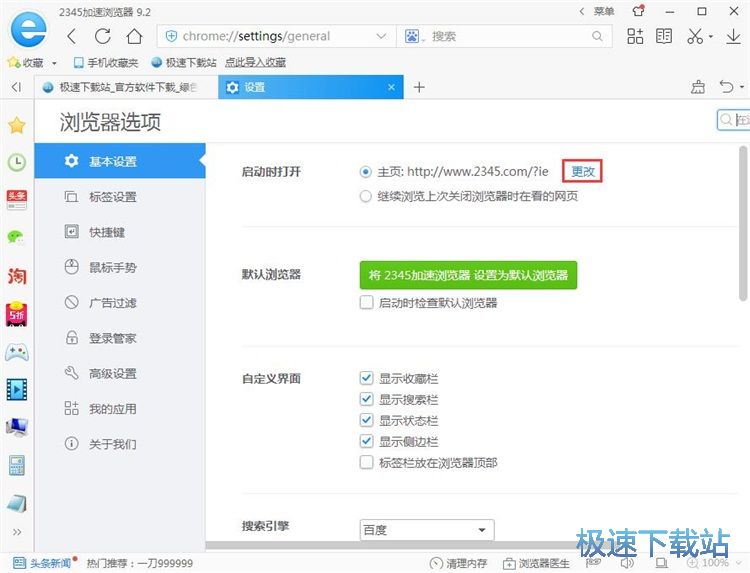Image resolution: width=750 pixels, height=573 pixels.
Task: Open the video film sidebar icon
Action: (x=17, y=389)
